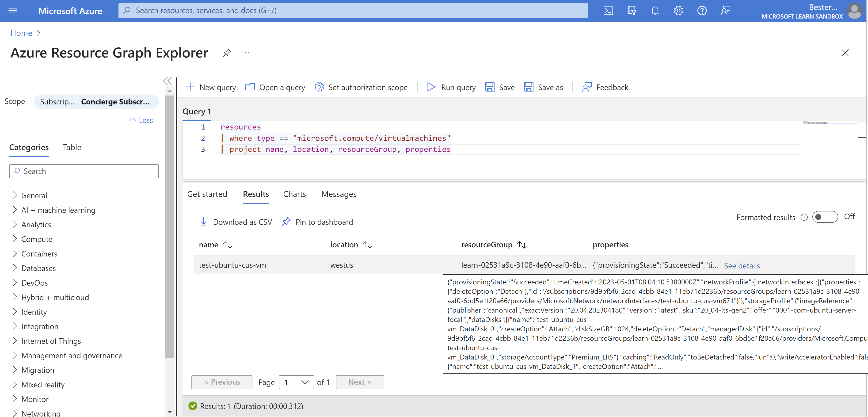Switch to Get started tab
The height and width of the screenshot is (417, 868).
pos(207,194)
